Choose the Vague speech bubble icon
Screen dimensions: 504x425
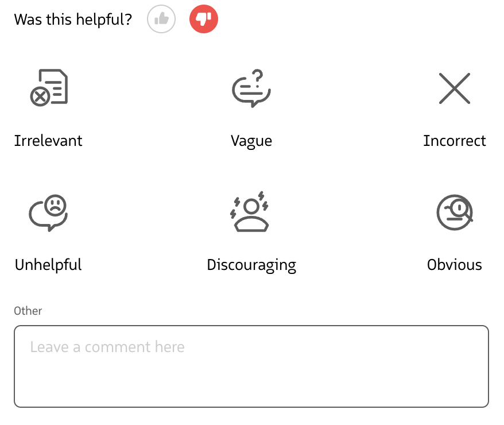click(x=251, y=89)
